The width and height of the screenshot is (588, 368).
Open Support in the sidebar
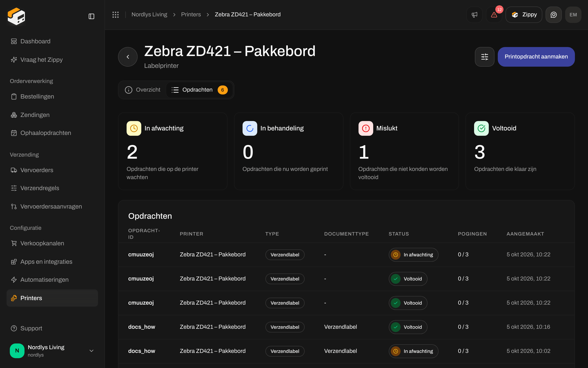coord(52,328)
